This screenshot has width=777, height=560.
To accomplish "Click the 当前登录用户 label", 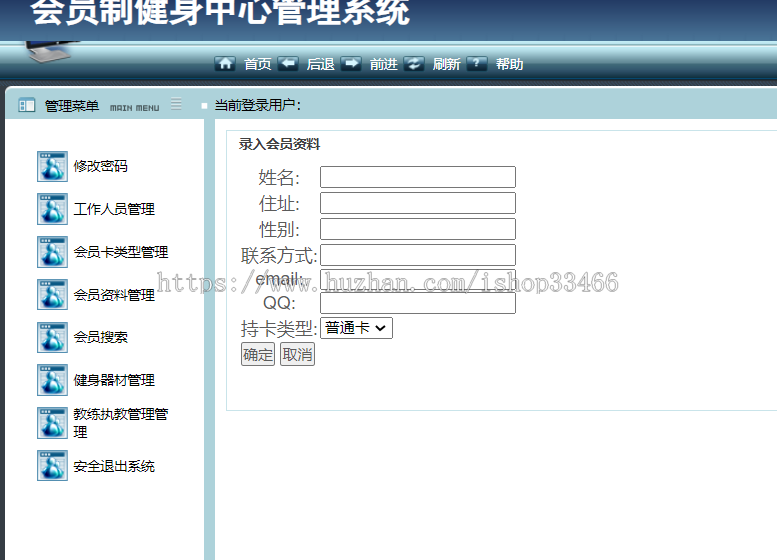I will (258, 105).
